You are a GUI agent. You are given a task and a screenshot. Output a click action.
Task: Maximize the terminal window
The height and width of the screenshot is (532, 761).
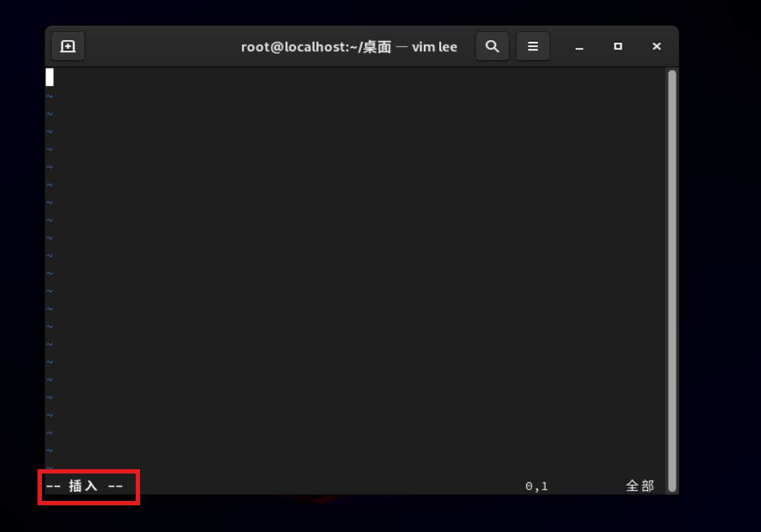click(x=618, y=47)
